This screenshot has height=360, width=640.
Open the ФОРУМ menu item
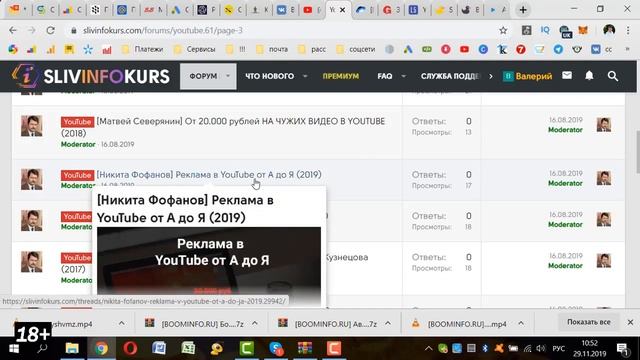point(203,76)
